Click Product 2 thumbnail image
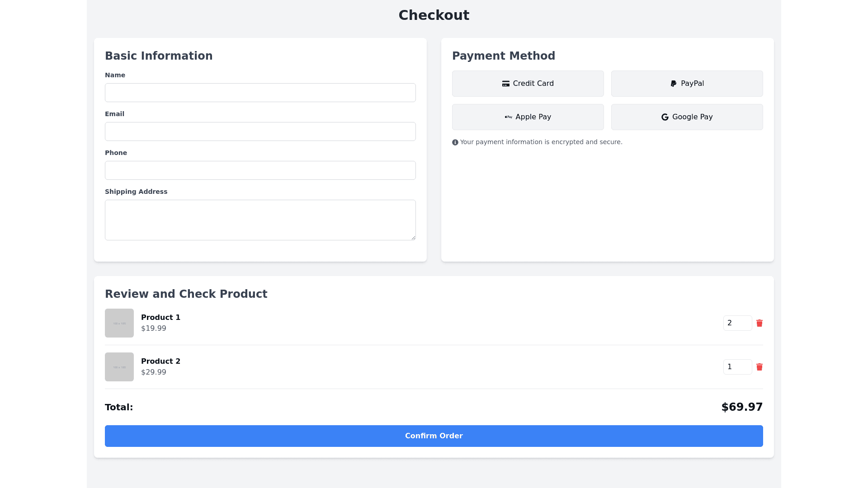This screenshot has width=868, height=488. 119,367
